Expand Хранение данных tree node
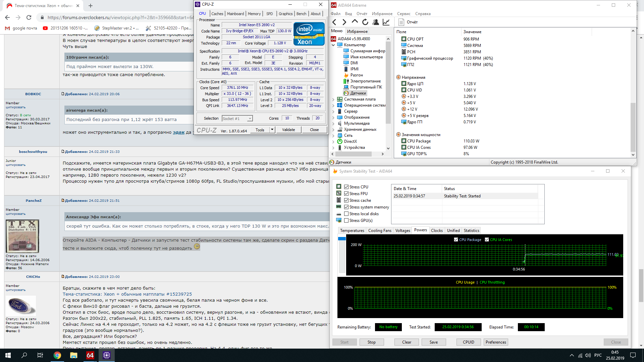This screenshot has height=362, width=644. tap(333, 129)
